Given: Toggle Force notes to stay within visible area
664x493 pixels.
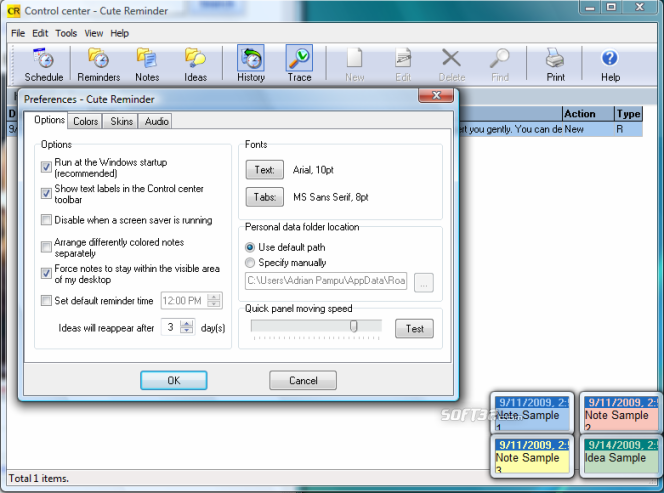Looking at the screenshot, I should pos(46,273).
